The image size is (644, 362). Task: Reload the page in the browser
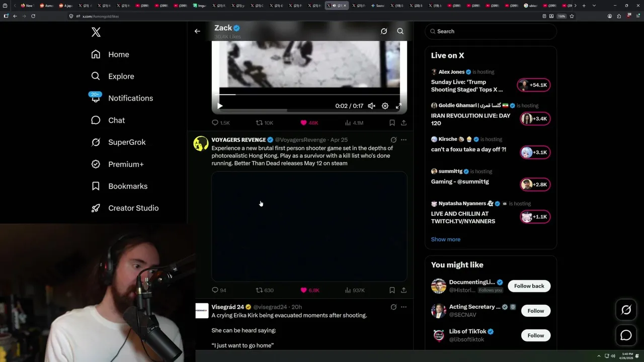33,16
